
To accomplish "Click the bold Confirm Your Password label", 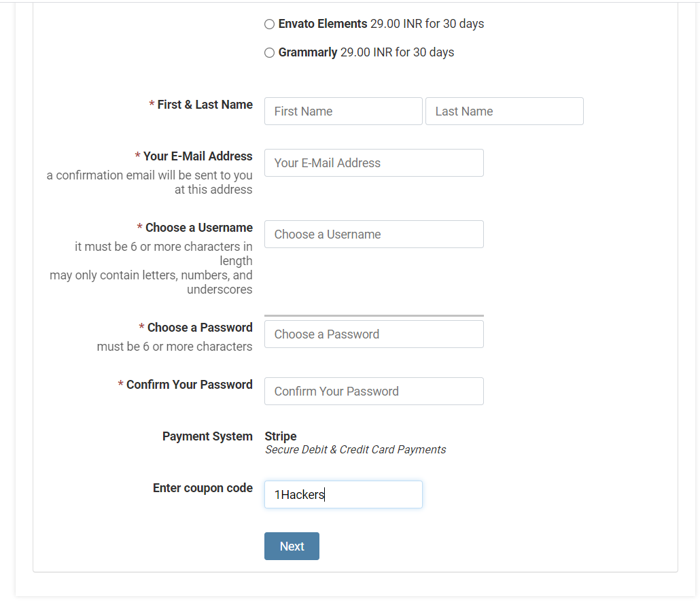I will click(x=189, y=385).
